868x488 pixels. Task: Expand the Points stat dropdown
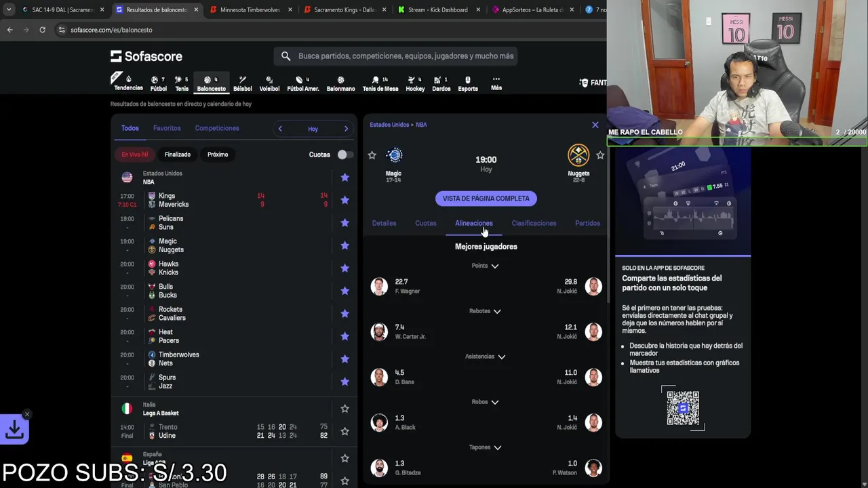pyautogui.click(x=486, y=266)
